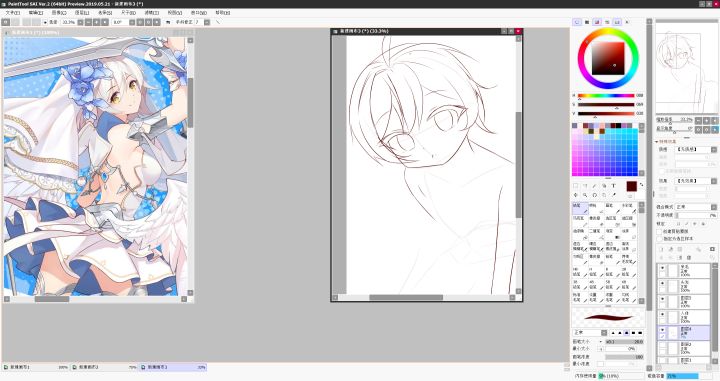Toggle visibility of 图层3 layer

(x=663, y=298)
